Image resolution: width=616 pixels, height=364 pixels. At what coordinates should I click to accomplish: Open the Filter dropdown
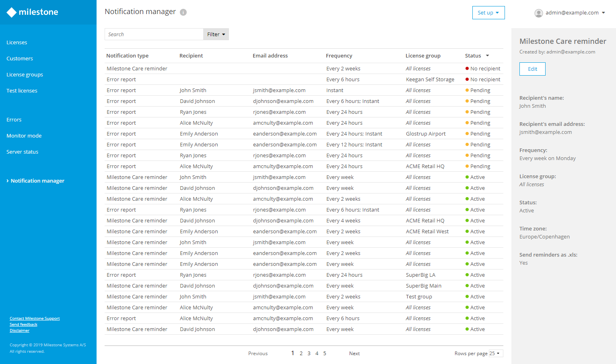216,34
